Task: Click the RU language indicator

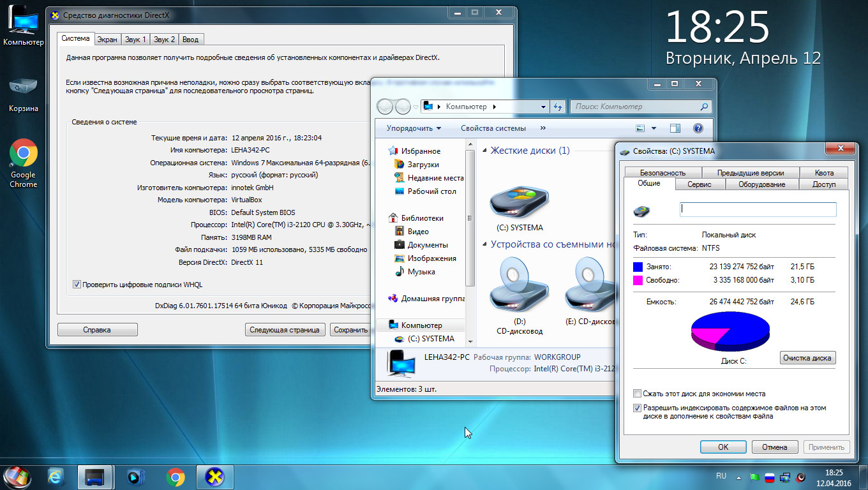Action: 721,476
